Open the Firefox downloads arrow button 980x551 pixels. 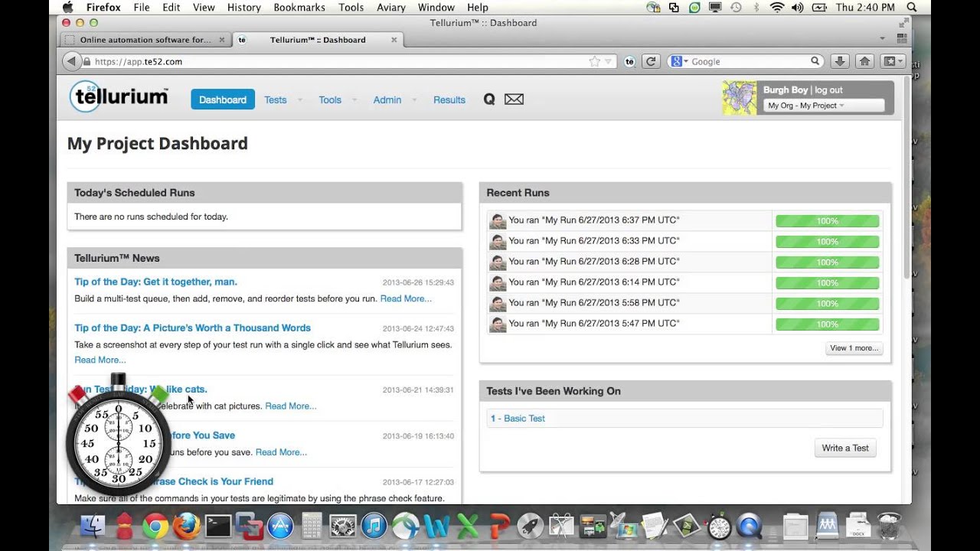point(840,61)
